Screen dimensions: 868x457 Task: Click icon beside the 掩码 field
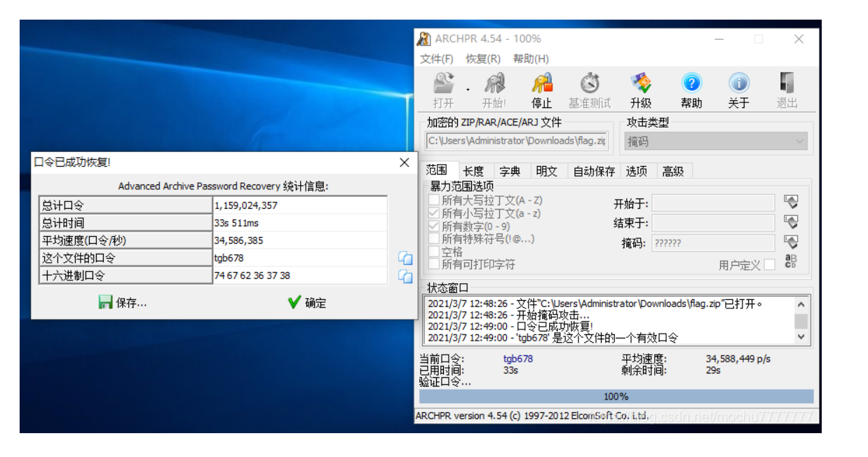(791, 243)
